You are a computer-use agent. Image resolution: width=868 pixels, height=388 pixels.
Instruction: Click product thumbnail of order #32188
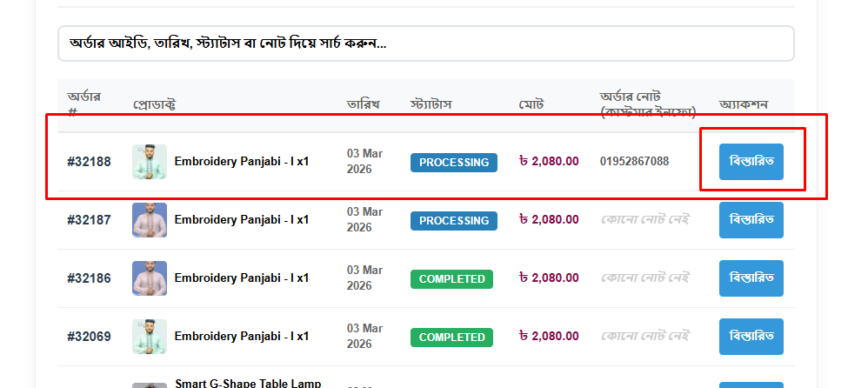(x=150, y=162)
